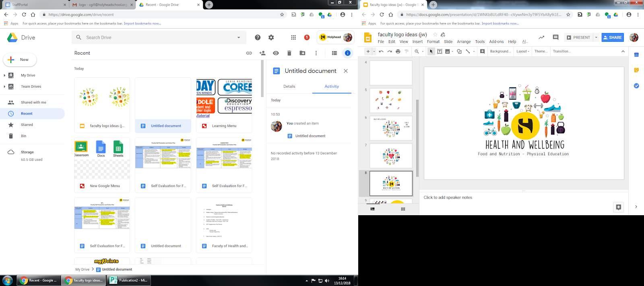Click Untitled document link in activity panel
Screen dimensions: 644x286
tap(310, 136)
